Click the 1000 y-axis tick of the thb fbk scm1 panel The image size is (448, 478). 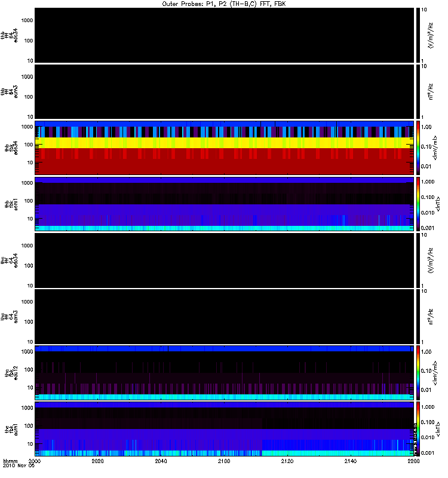pos(27,183)
